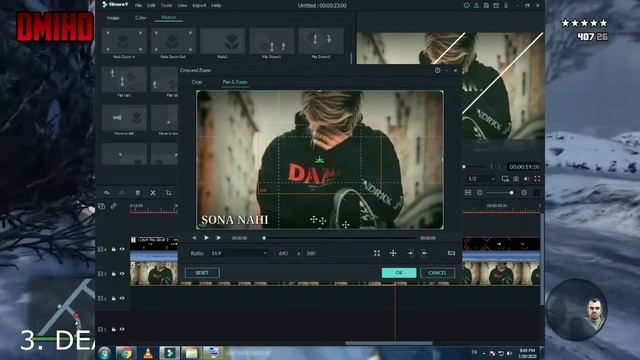Click the four-corner maximize-to-fit icon in crop dialog
The height and width of the screenshot is (360, 640).
coord(377,253)
